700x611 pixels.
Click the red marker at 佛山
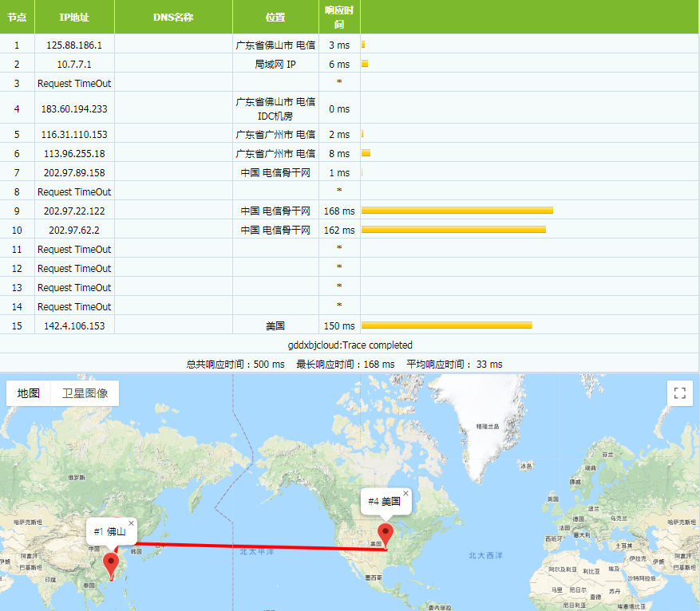112,563
